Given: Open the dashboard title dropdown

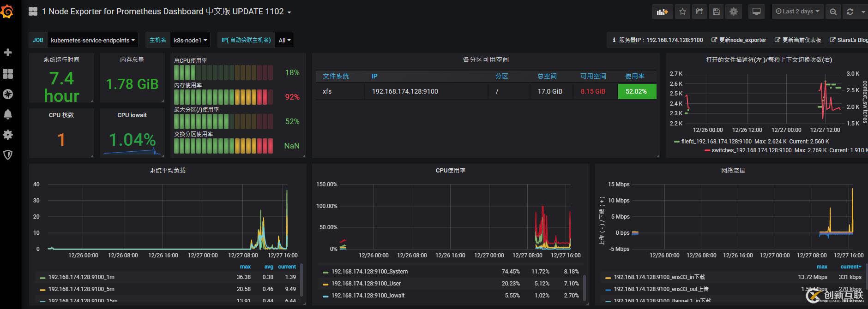Looking at the screenshot, I should [166, 12].
